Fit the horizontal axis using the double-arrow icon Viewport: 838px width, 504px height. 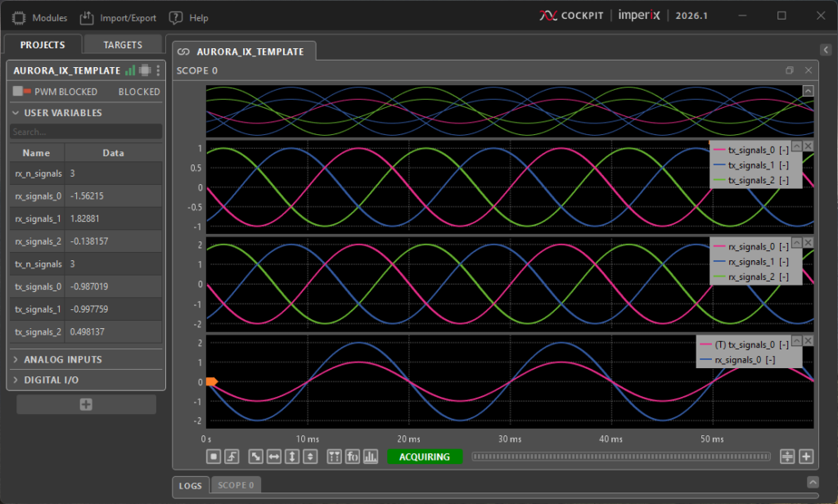point(273,457)
